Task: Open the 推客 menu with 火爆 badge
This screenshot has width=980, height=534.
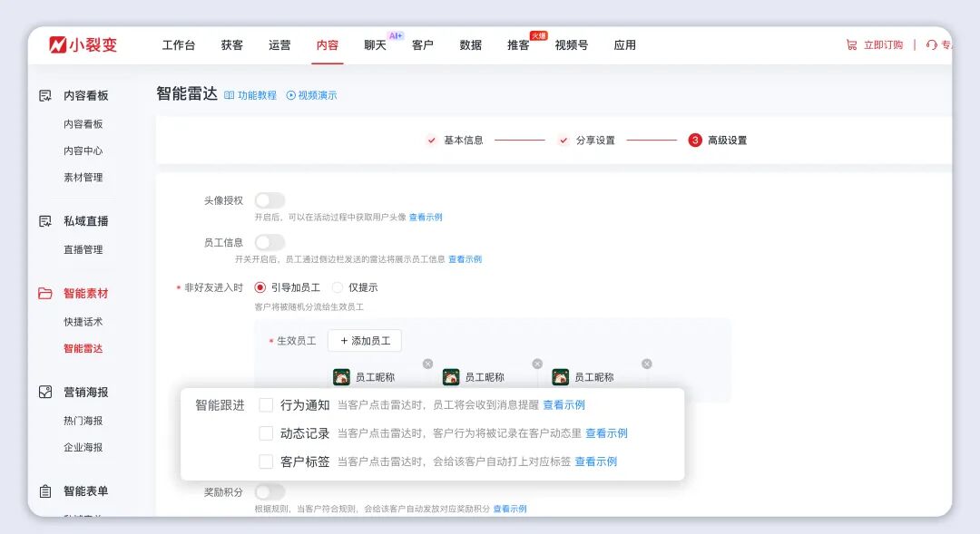Action: pyautogui.click(x=518, y=44)
